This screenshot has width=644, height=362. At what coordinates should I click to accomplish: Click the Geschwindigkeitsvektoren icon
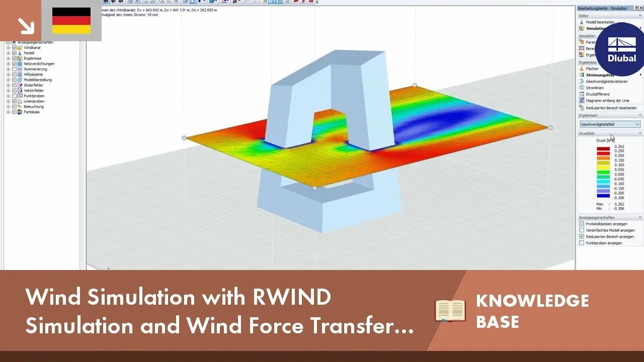pos(582,82)
